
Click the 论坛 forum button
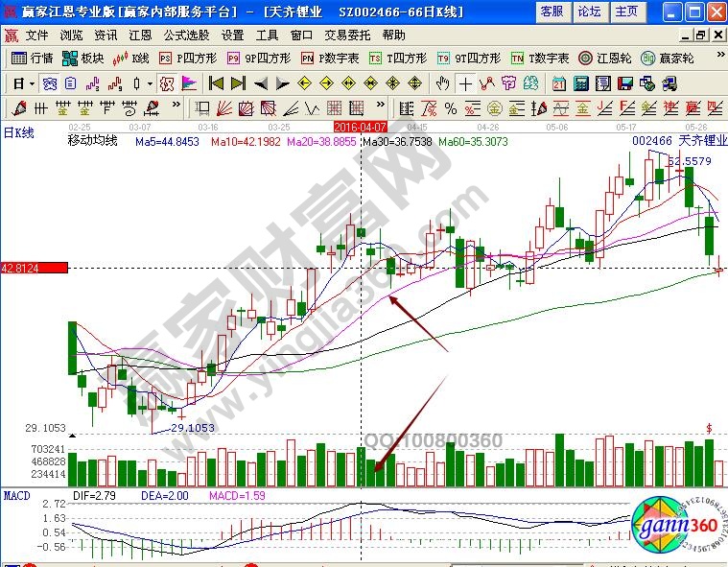(589, 12)
